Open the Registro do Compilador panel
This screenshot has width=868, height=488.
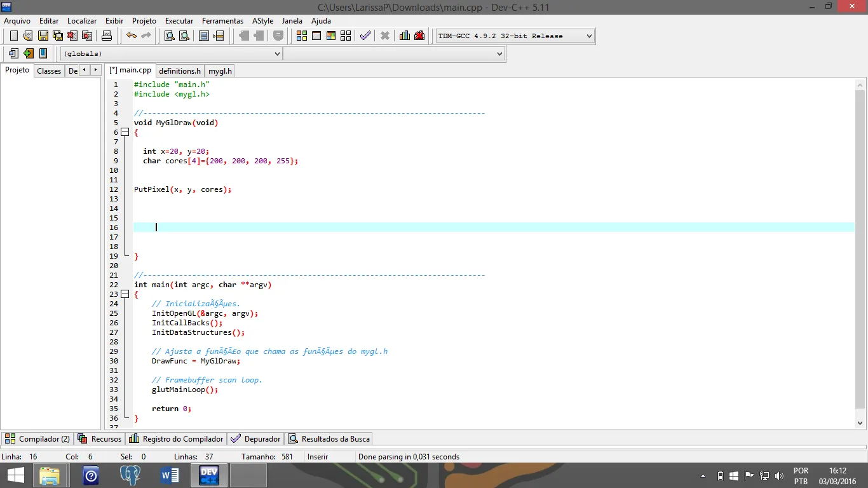[x=176, y=439]
